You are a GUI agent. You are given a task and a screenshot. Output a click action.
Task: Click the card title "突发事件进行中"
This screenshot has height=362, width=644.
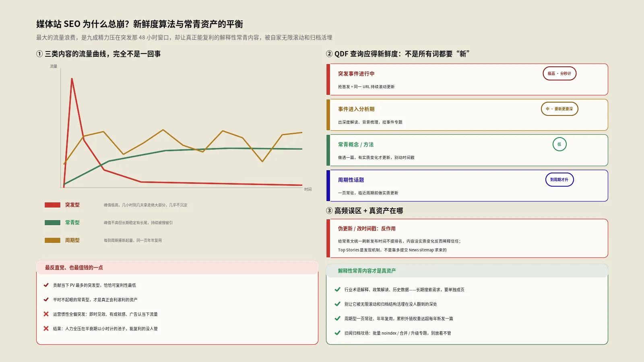(x=356, y=74)
